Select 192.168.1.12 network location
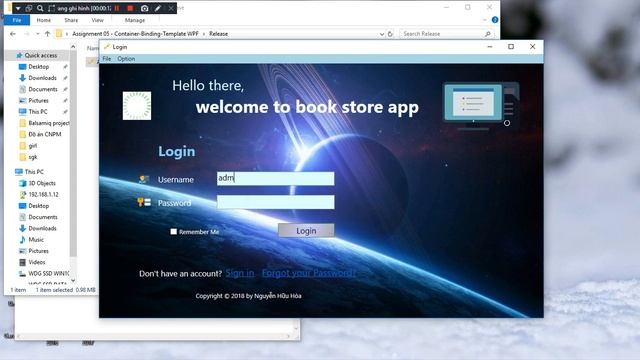The height and width of the screenshot is (360, 640). coord(43,195)
